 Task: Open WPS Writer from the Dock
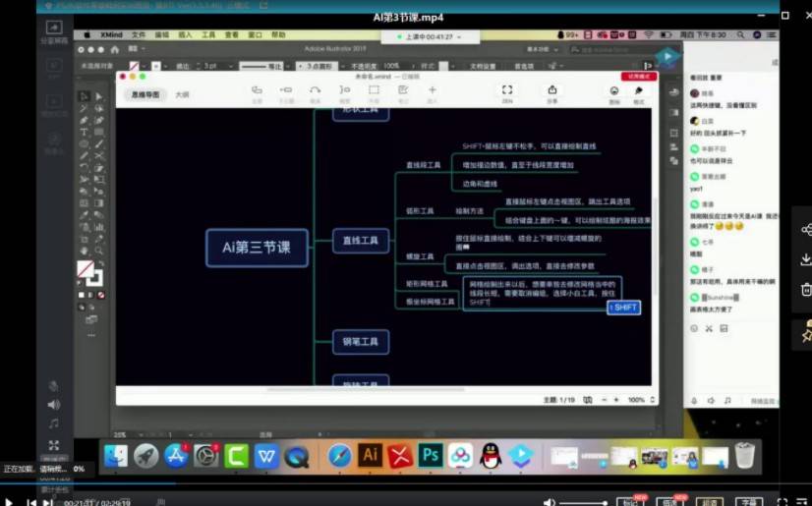266,456
